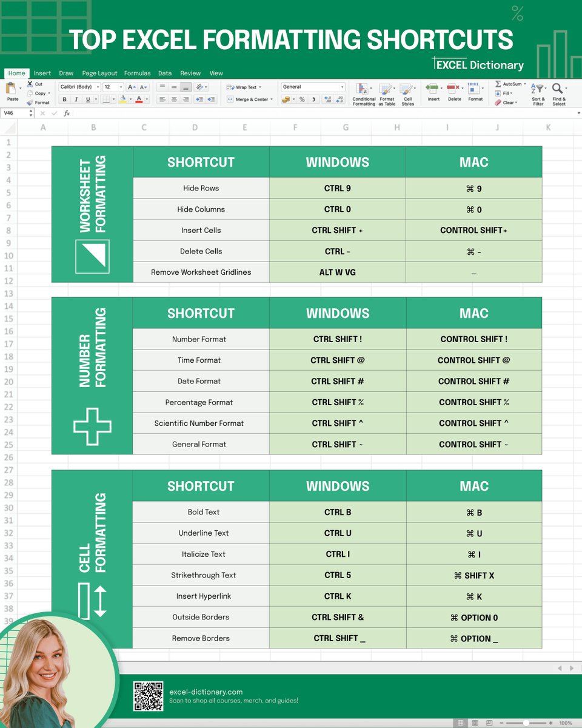582x728 pixels.
Task: Switch to Page Break Preview icon
Action: point(489,723)
